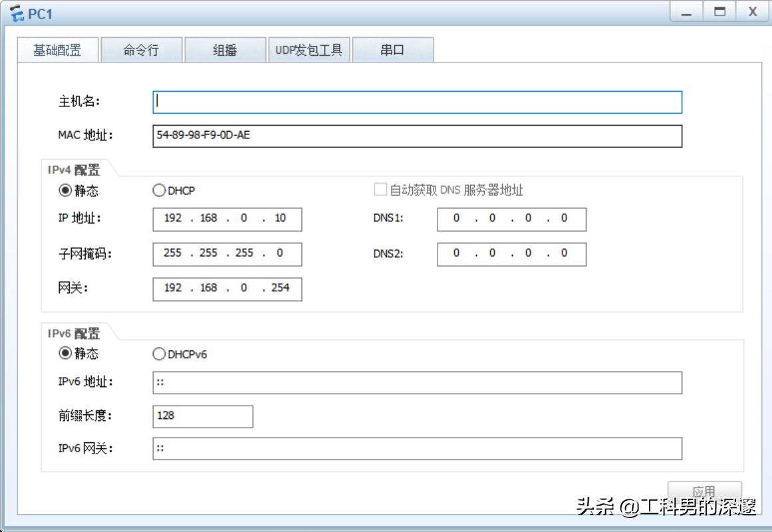The width and height of the screenshot is (772, 532).
Task: Click the IPv6 地址 input field
Action: pos(417,383)
